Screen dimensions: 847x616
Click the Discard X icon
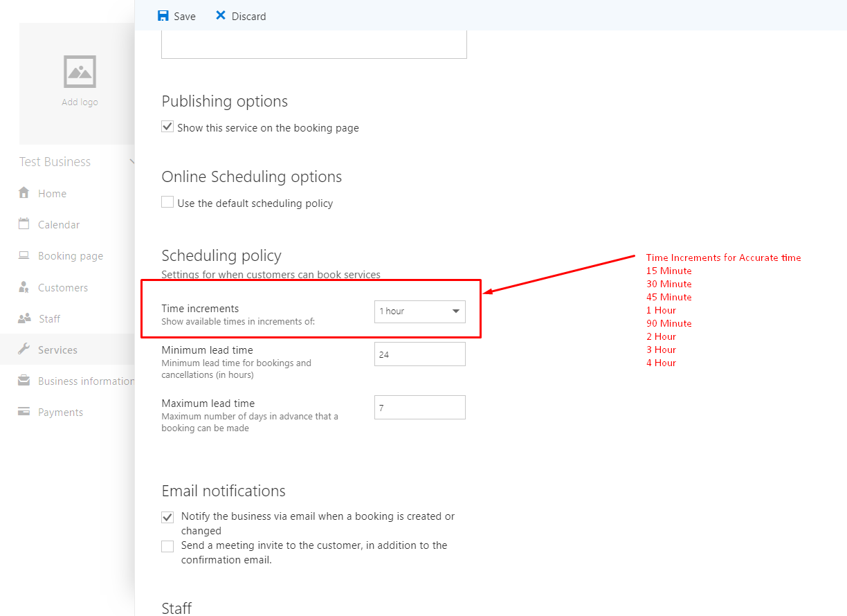[221, 15]
